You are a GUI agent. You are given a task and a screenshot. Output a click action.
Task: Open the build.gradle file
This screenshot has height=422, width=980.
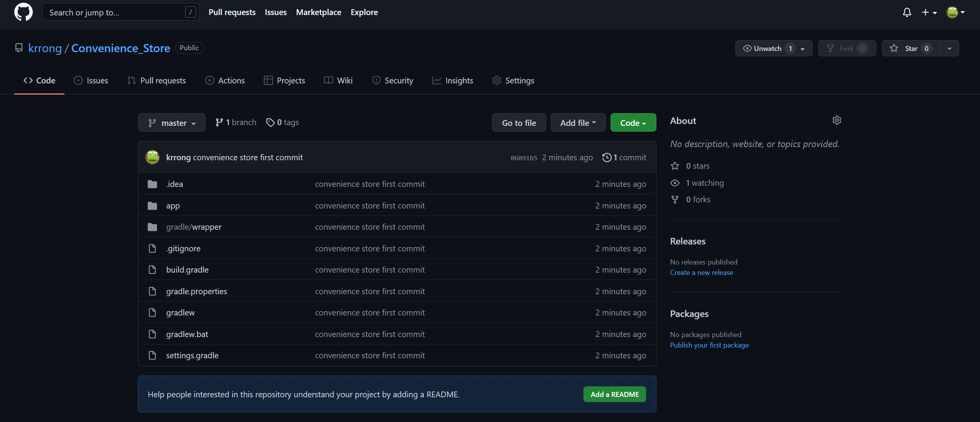(187, 270)
